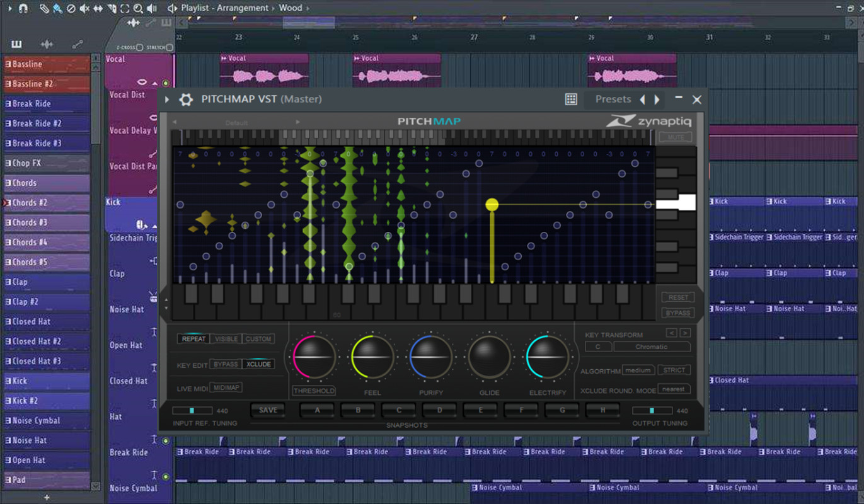Click the yellow highlighted pitch-map node
This screenshot has width=864, height=504.
[492, 204]
